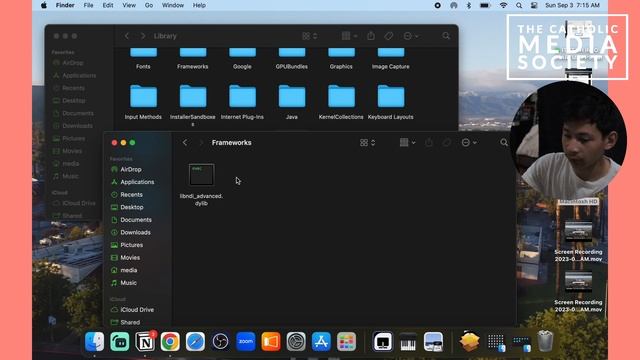Launch Finder from the Dock
Viewport: 640px width, 360px height.
(x=94, y=341)
